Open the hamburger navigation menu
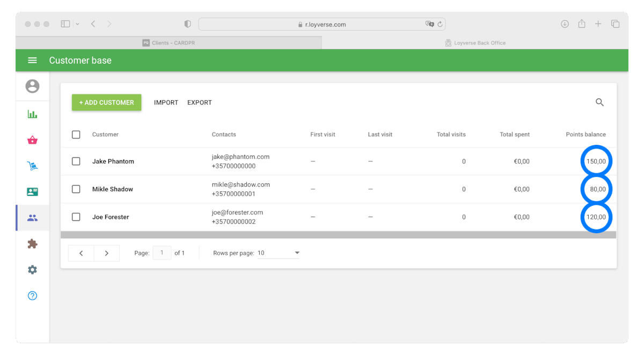644x362 pixels. tap(32, 61)
